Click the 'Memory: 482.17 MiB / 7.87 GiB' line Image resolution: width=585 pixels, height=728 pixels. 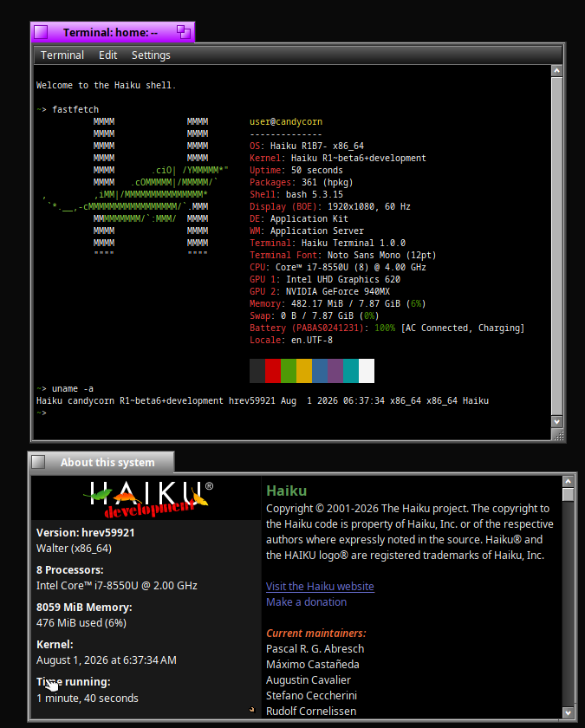(x=338, y=303)
